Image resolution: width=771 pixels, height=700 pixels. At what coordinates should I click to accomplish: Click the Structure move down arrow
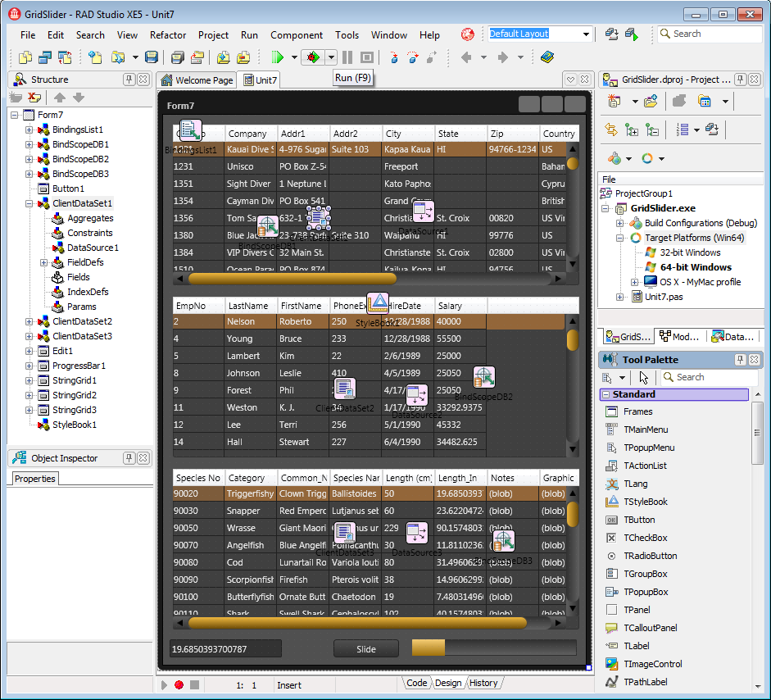coord(78,98)
